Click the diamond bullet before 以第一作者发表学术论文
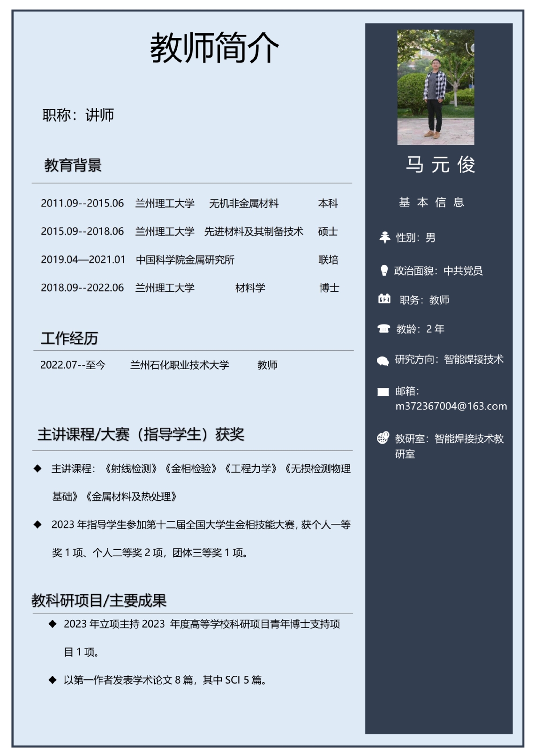Viewport: 534px width, 756px height. [53, 680]
